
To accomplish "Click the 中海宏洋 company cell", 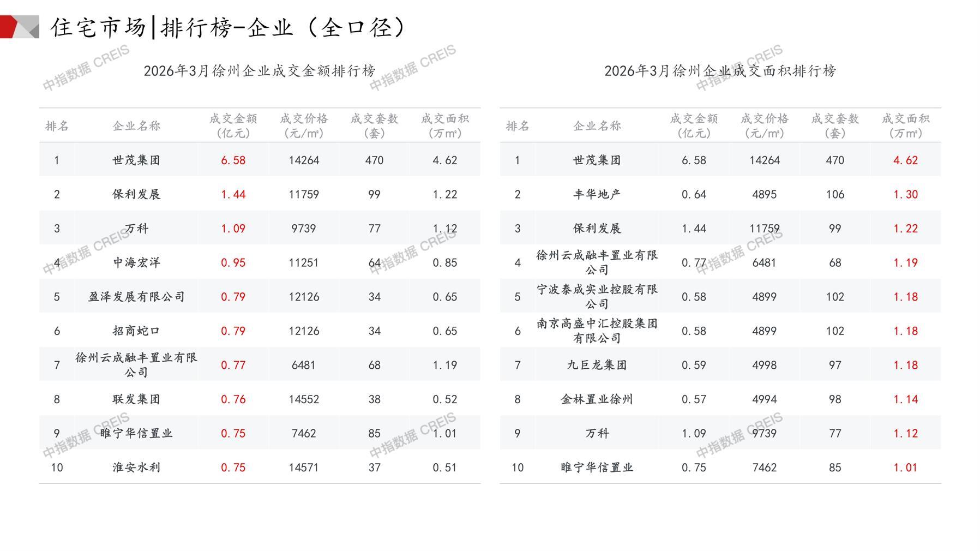I will click(136, 262).
